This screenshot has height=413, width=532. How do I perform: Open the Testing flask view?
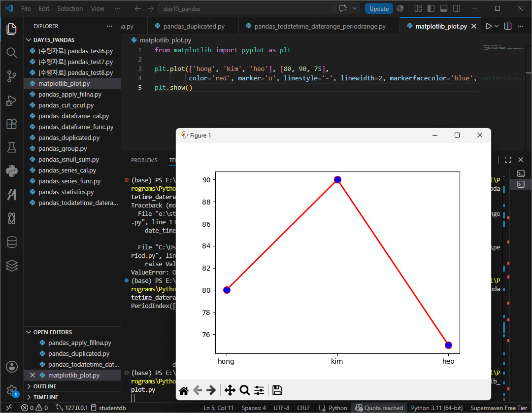pos(11,147)
